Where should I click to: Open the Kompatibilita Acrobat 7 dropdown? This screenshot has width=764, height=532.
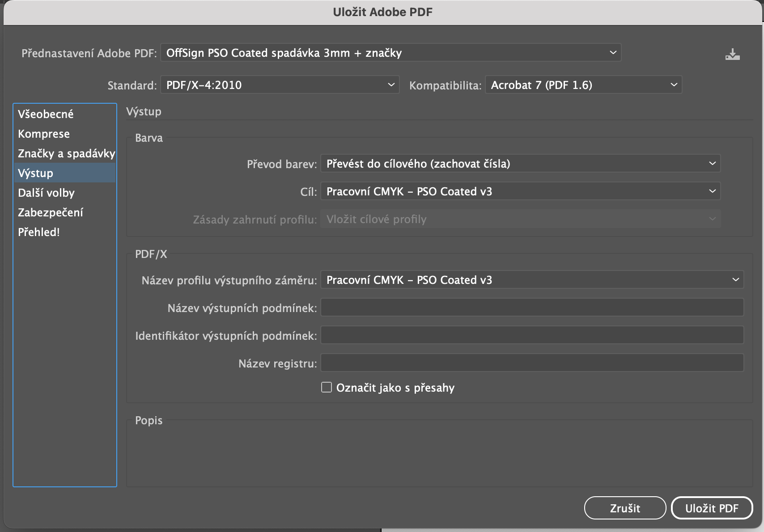tap(583, 85)
